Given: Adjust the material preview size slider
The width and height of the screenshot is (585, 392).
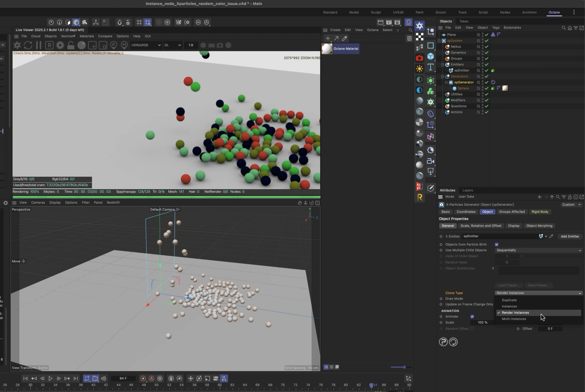Looking at the screenshot, I should [x=404, y=367].
